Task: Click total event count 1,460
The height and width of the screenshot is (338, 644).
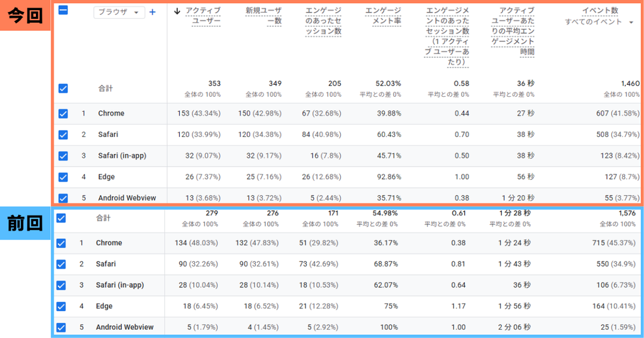Action: (x=630, y=84)
